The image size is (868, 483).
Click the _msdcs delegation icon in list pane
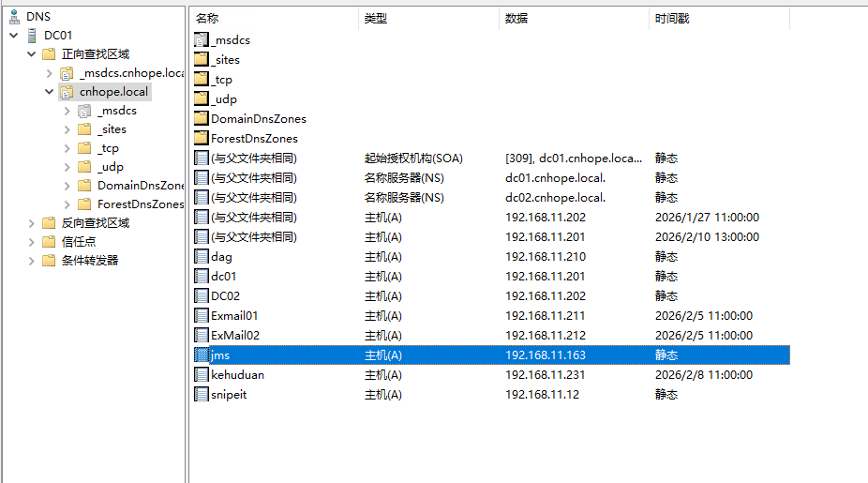coord(202,40)
